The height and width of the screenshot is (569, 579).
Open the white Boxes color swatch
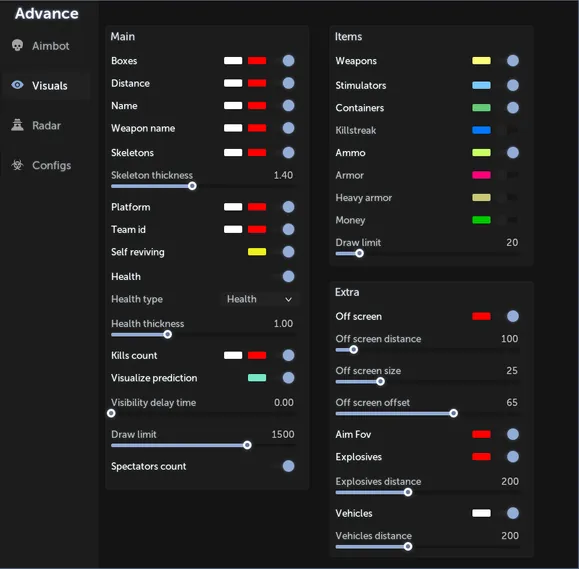[x=233, y=61]
